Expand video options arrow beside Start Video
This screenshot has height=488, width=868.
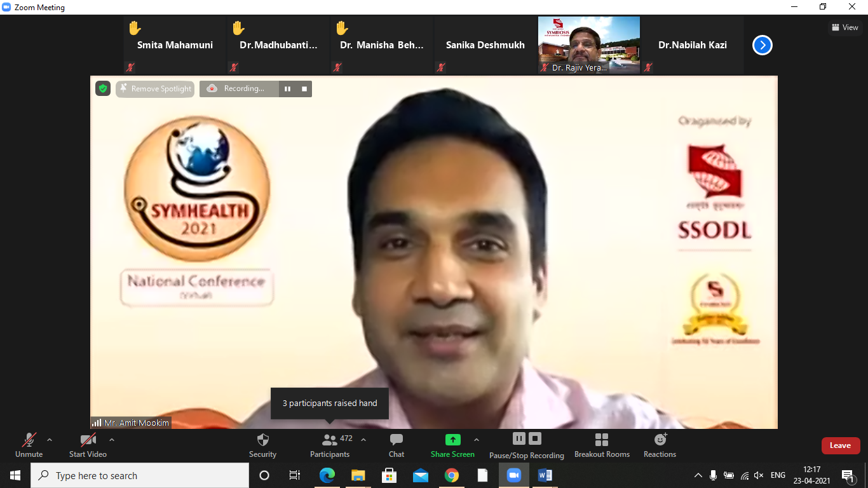tap(112, 440)
